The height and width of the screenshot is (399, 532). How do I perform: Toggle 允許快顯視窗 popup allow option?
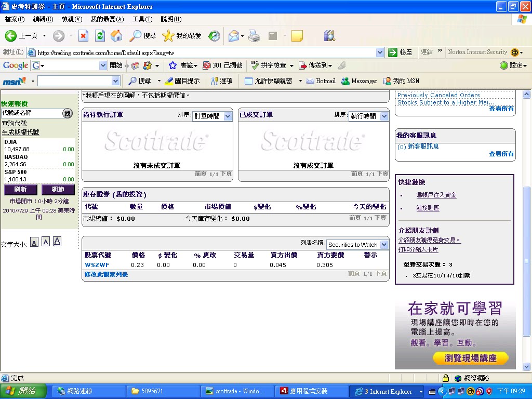click(269, 81)
